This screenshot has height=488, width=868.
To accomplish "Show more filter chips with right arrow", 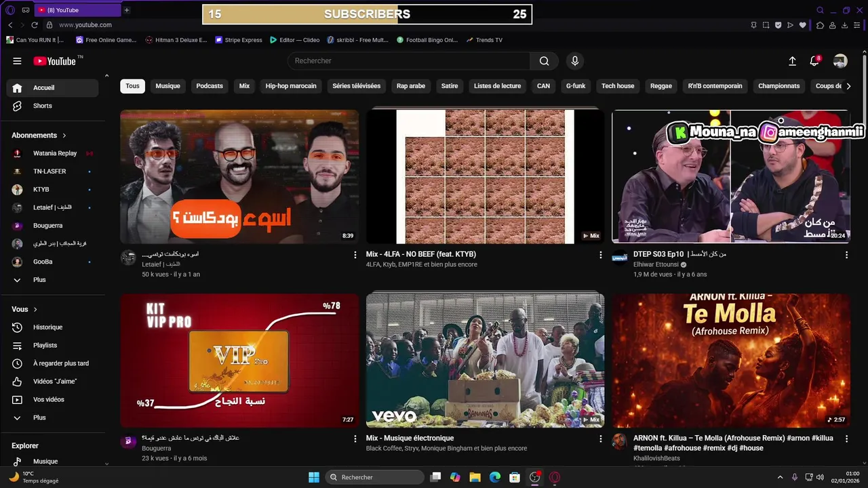I will (848, 86).
